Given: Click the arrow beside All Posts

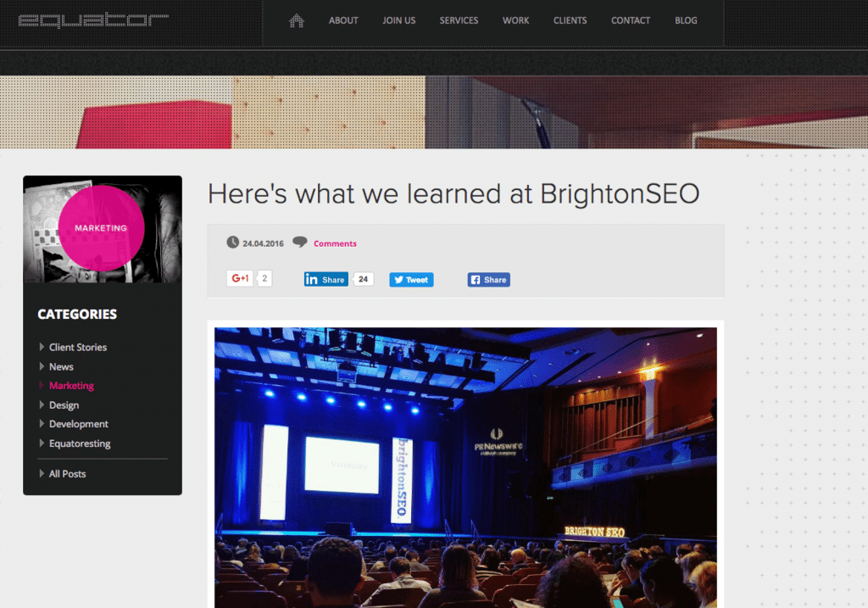Looking at the screenshot, I should [42, 473].
